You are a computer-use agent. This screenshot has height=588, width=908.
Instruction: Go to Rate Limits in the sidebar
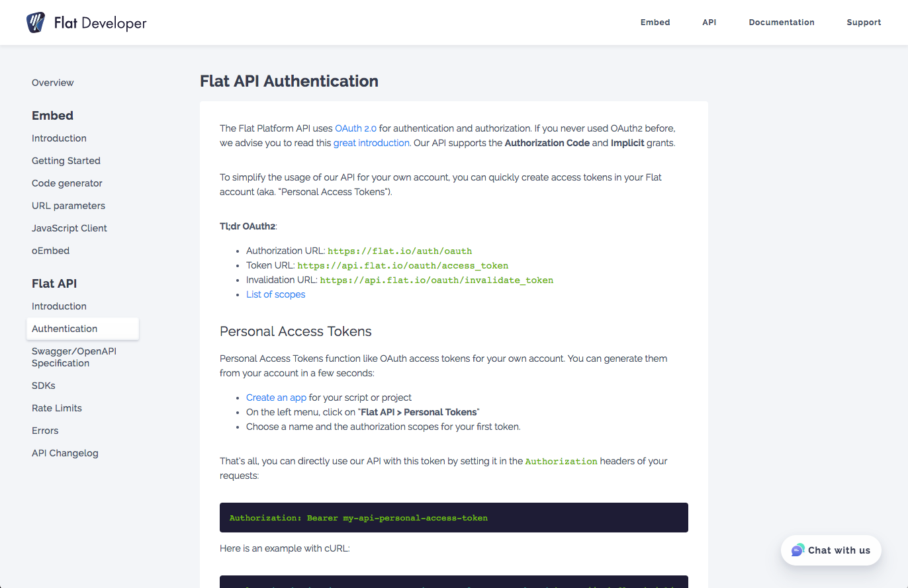(x=57, y=408)
